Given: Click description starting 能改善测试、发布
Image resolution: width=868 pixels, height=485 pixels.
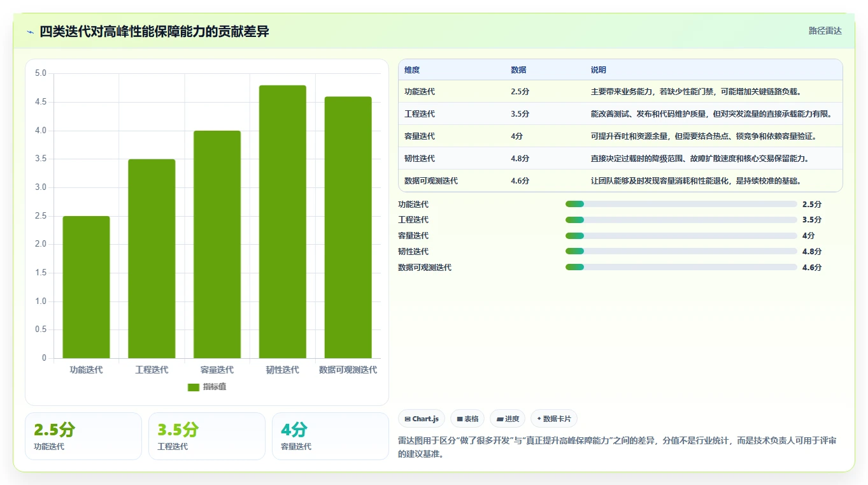Looking at the screenshot, I should point(712,114).
